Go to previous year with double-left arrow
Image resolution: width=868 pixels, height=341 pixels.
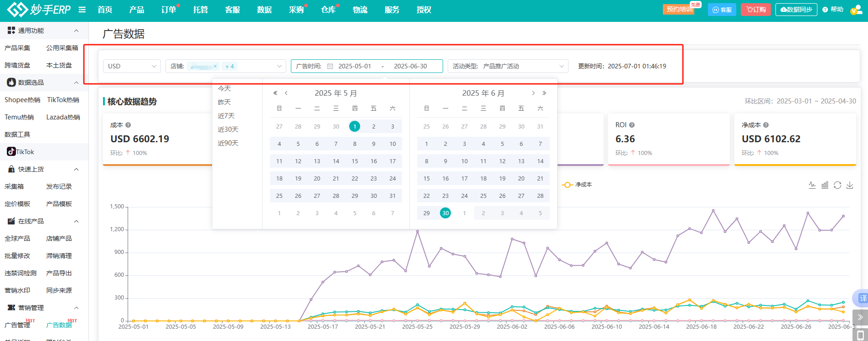[275, 93]
